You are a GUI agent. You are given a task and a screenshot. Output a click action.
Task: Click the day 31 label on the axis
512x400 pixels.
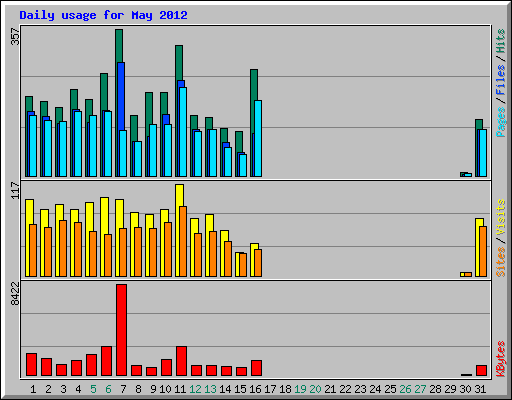[480, 389]
